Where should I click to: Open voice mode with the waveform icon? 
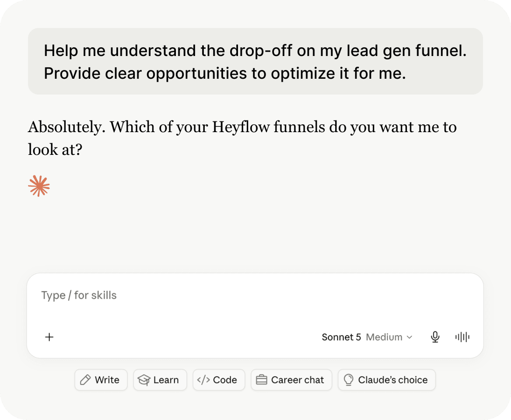[462, 337]
